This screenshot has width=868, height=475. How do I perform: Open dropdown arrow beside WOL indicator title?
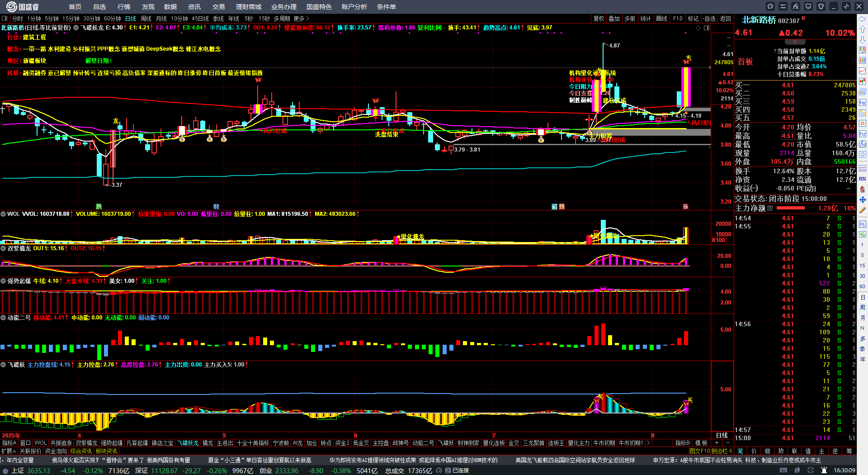tap(3, 214)
